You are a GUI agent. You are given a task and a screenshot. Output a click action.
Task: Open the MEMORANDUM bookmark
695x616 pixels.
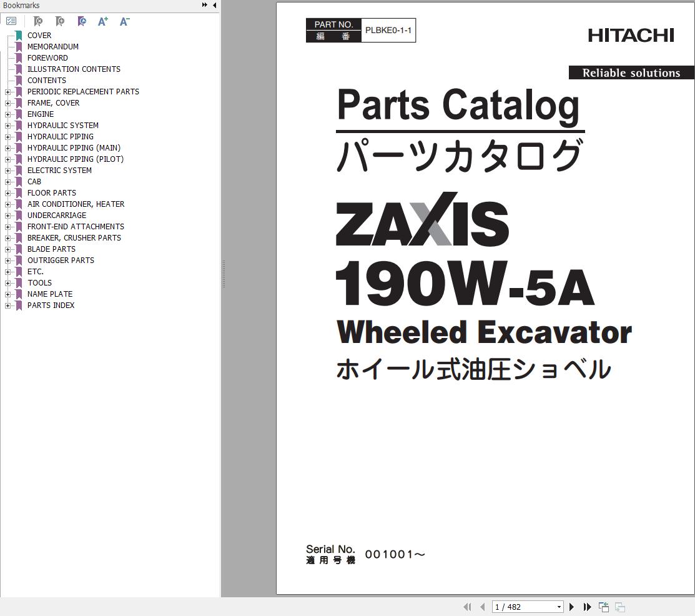[52, 47]
